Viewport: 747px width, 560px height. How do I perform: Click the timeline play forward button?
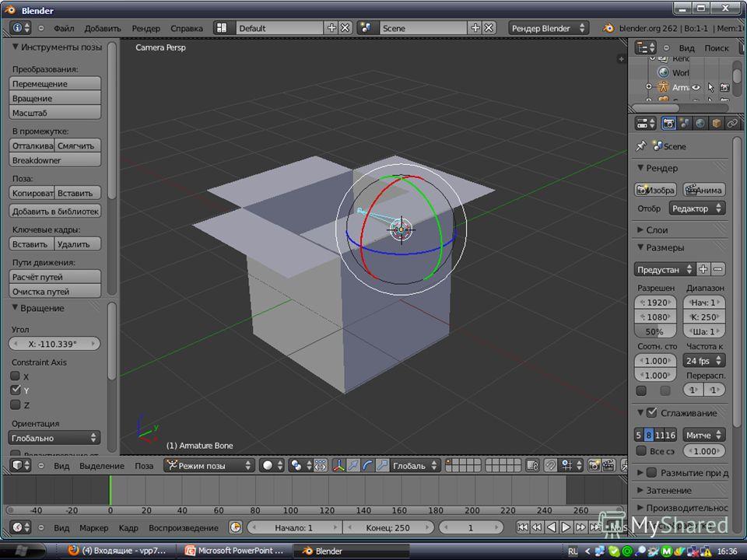566,527
